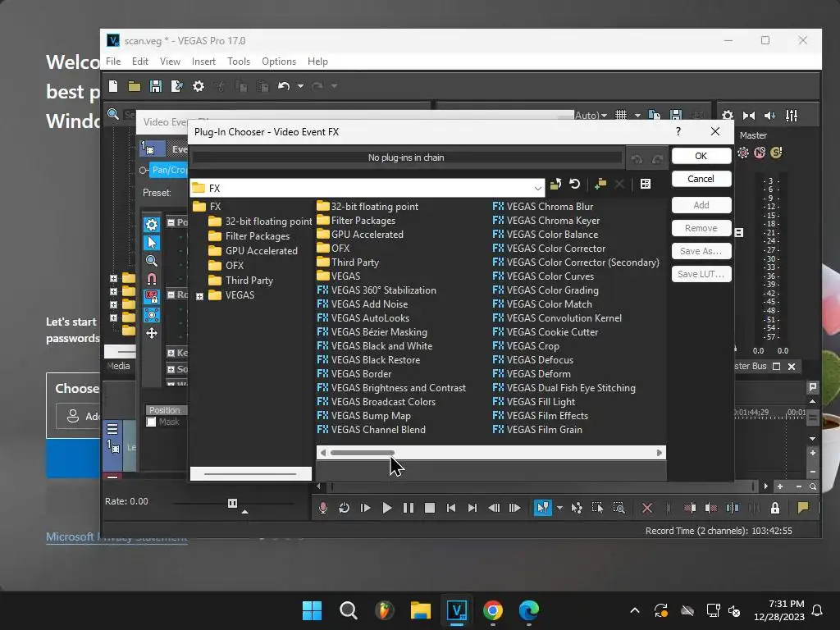Create a new project from the VEGAS toolbar
Screen dimensions: 840x630
[x=113, y=86]
